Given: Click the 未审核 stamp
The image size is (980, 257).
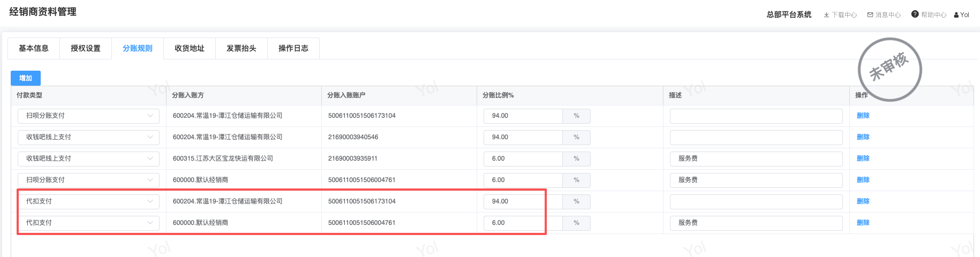Looking at the screenshot, I should pyautogui.click(x=889, y=69).
